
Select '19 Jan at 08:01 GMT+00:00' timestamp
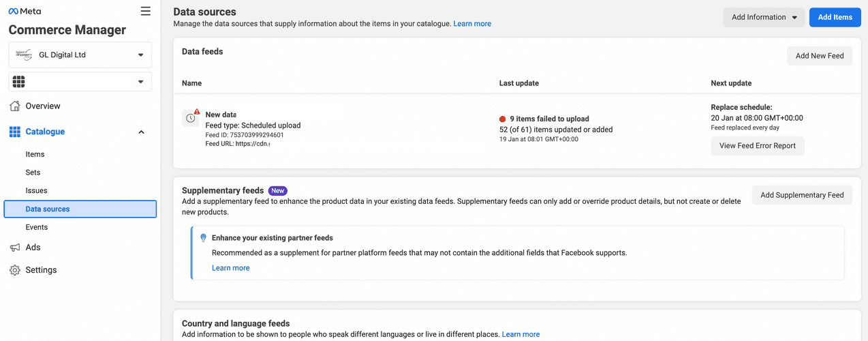pos(539,139)
